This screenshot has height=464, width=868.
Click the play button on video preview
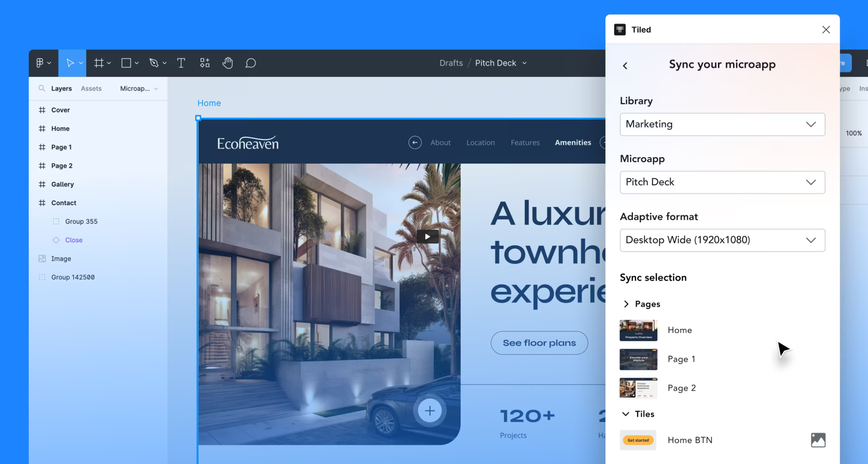click(x=427, y=236)
